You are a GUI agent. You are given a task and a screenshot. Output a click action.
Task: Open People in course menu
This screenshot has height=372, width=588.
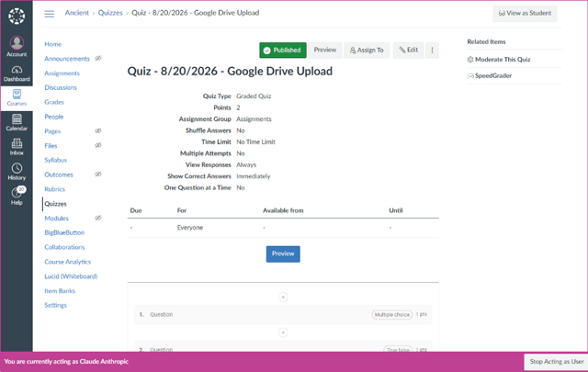pos(53,117)
